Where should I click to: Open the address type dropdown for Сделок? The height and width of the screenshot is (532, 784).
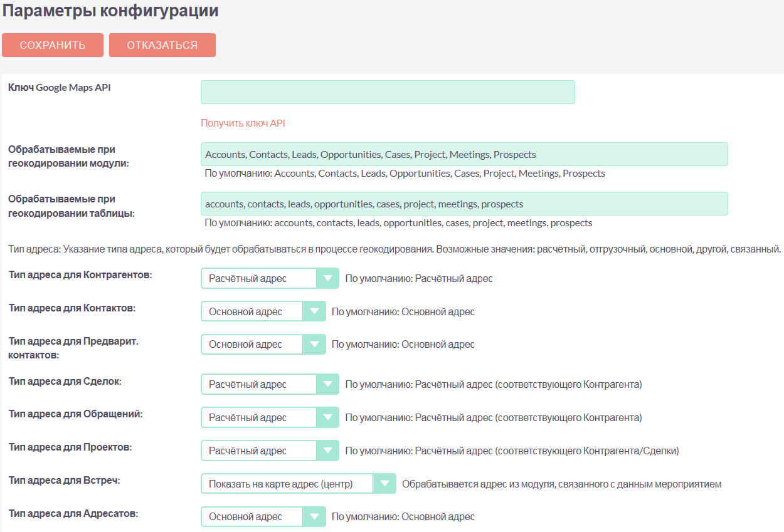[x=270, y=384]
